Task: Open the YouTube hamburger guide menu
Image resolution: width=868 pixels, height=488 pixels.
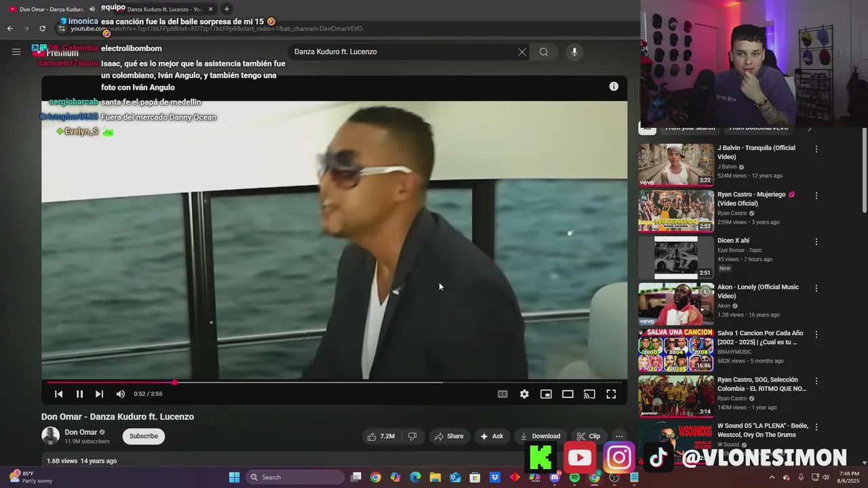Action: pos(16,52)
